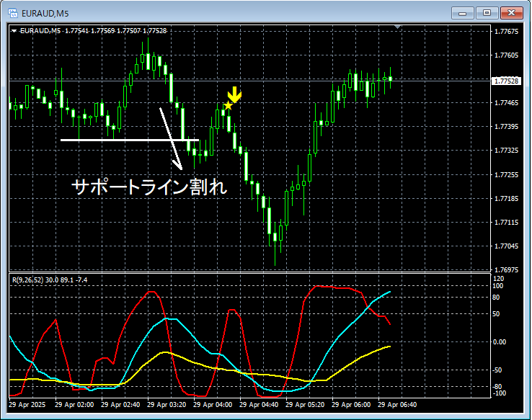Click the indicator scale value 120

498,279
